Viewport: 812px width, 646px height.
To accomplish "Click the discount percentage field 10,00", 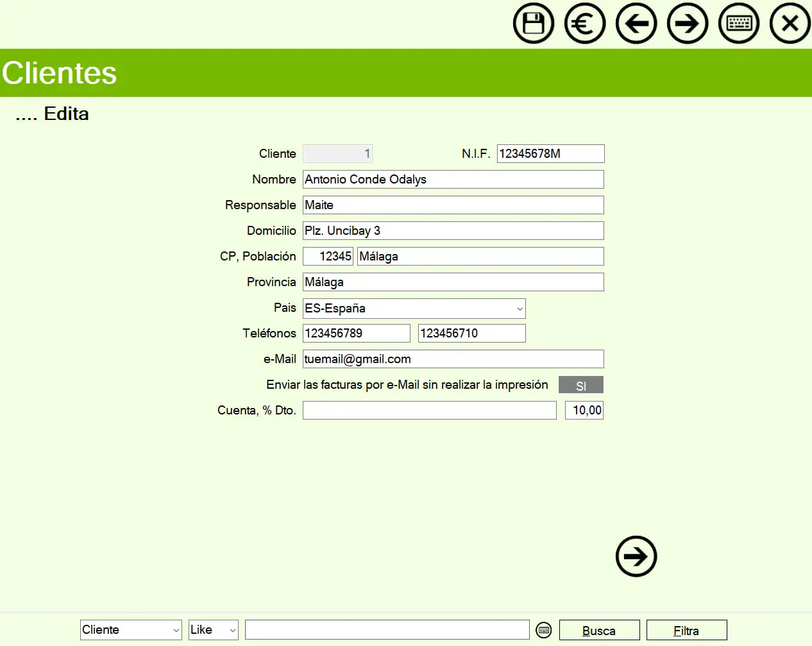I will pyautogui.click(x=584, y=411).
